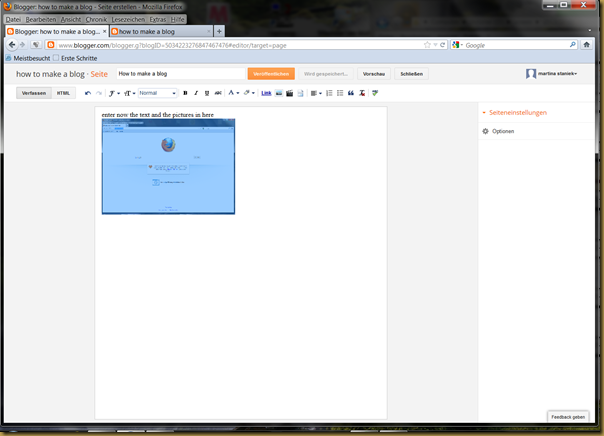Click the reload page icon
The width and height of the screenshot is (604, 436).
click(x=443, y=45)
